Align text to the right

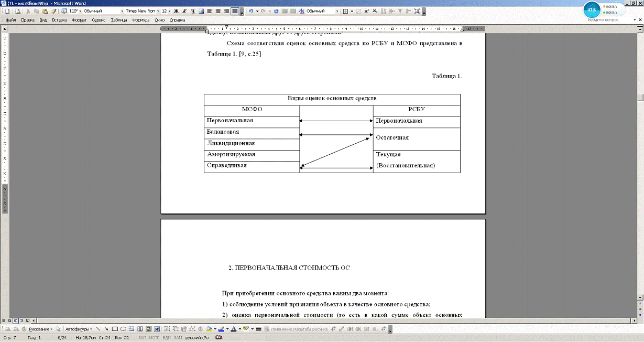226,10
